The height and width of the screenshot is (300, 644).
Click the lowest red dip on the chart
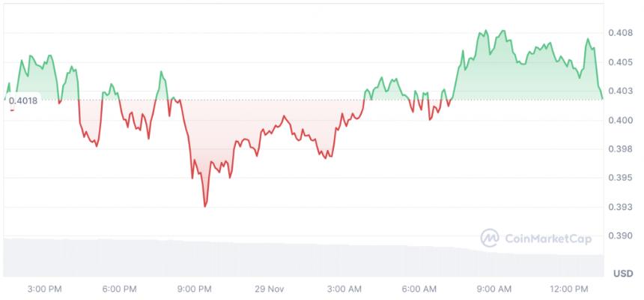(x=205, y=205)
